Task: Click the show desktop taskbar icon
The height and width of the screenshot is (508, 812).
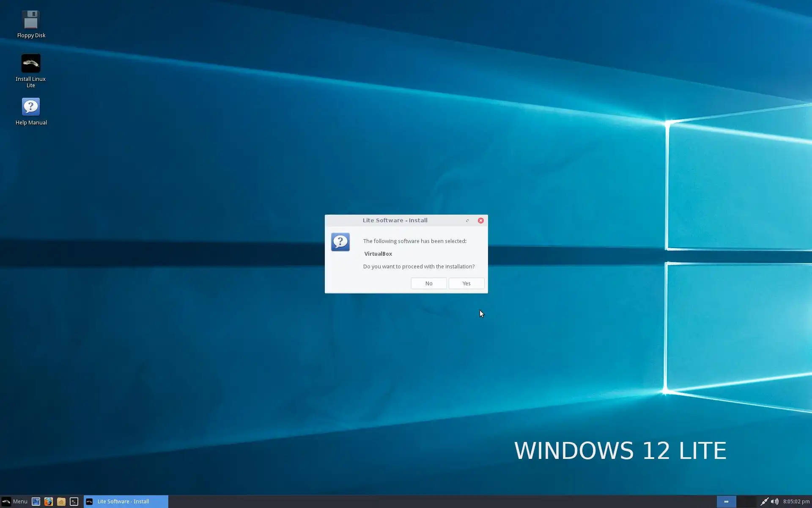Action: pos(36,502)
